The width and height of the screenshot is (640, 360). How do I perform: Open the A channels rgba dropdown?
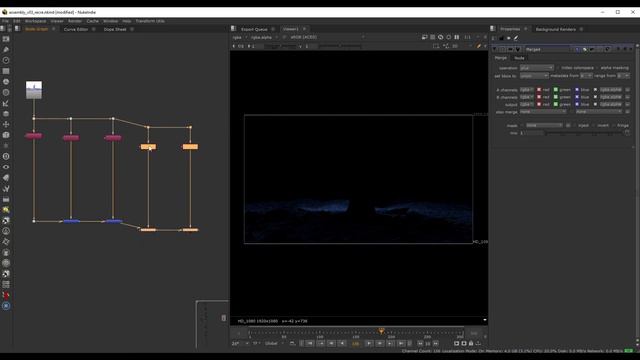527,89
